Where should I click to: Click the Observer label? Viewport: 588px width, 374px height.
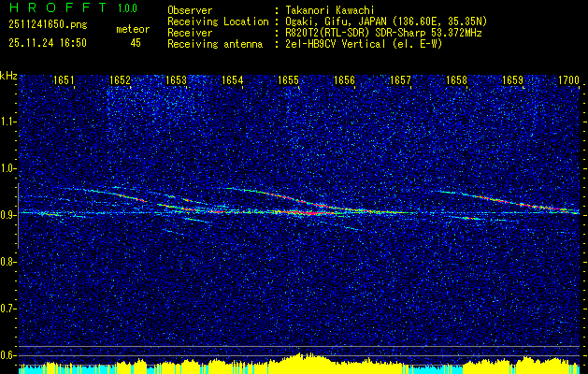tap(190, 10)
